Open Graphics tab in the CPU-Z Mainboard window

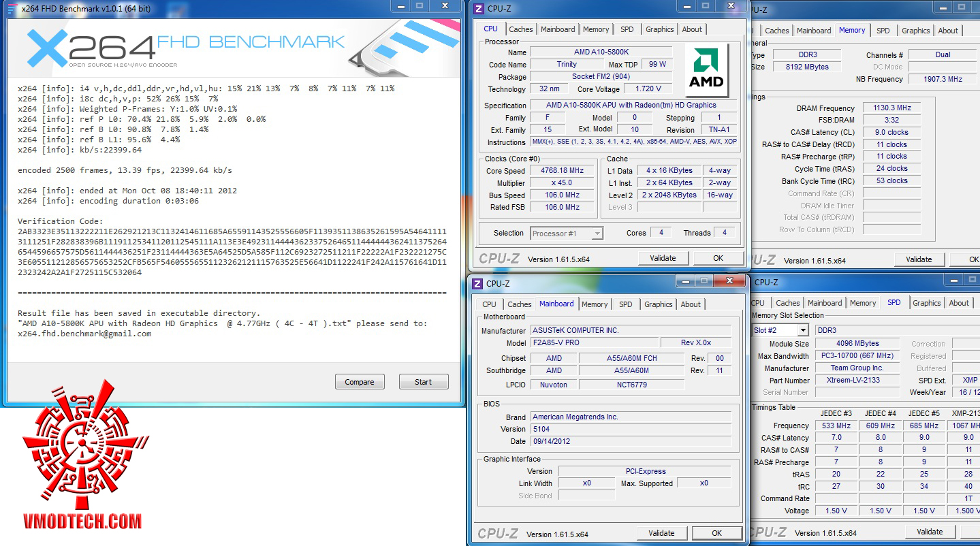point(658,304)
